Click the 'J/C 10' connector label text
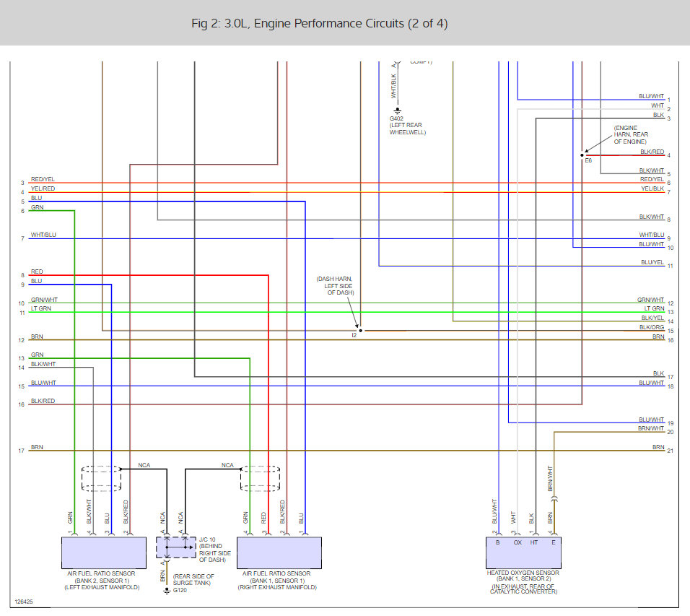This screenshot has width=690, height=616. pos(207,539)
